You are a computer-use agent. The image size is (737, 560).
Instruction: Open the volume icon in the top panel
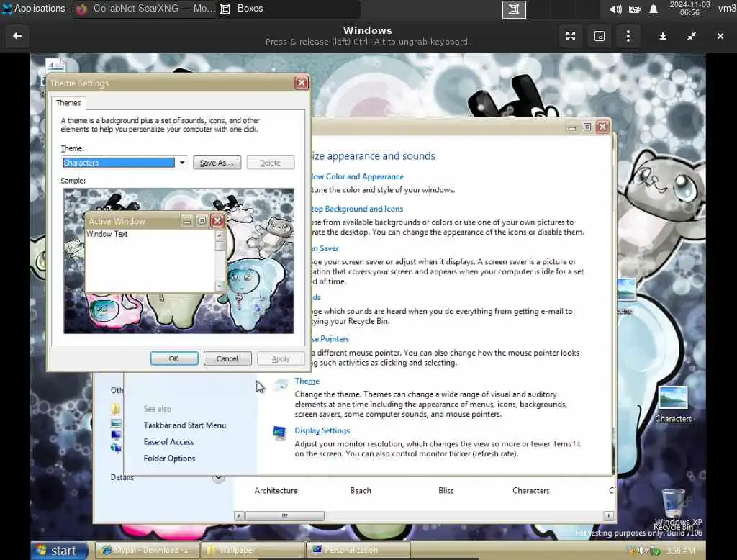[616, 9]
